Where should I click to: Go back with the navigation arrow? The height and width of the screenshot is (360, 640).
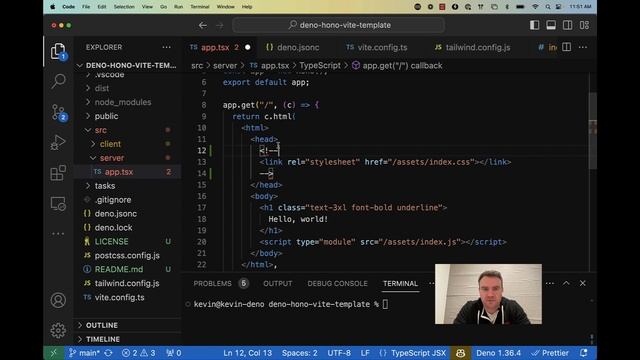coord(203,25)
